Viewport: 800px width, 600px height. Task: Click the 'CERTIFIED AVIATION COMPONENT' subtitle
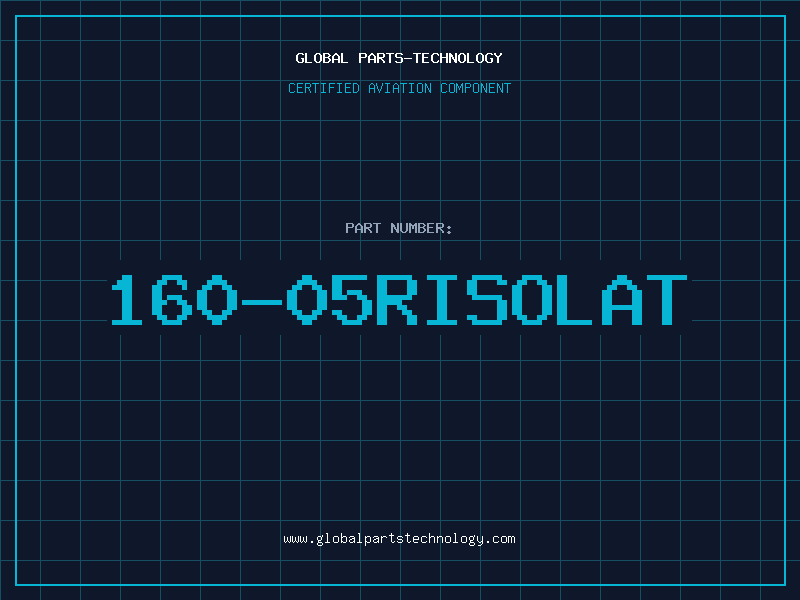coord(399,88)
